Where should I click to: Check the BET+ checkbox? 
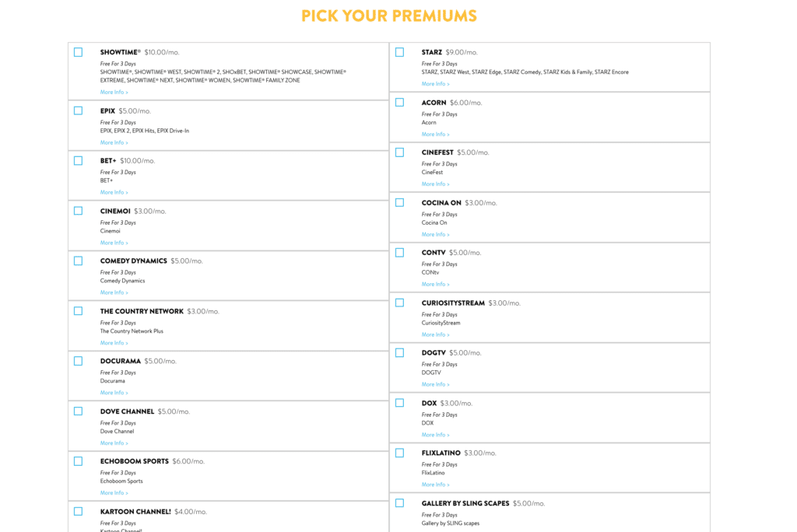(x=79, y=160)
